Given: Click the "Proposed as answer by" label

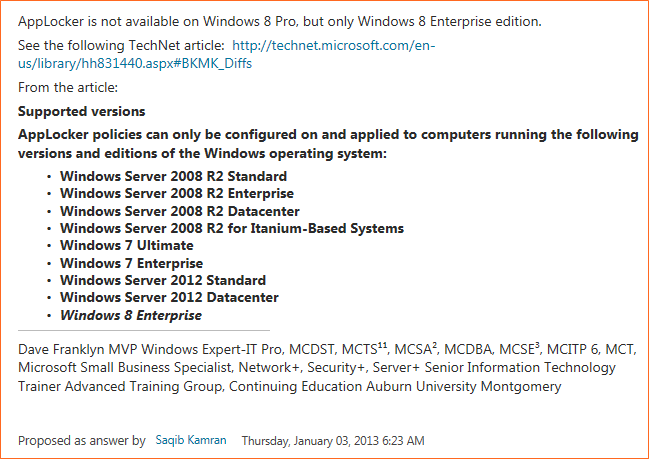Looking at the screenshot, I should 82,440.
